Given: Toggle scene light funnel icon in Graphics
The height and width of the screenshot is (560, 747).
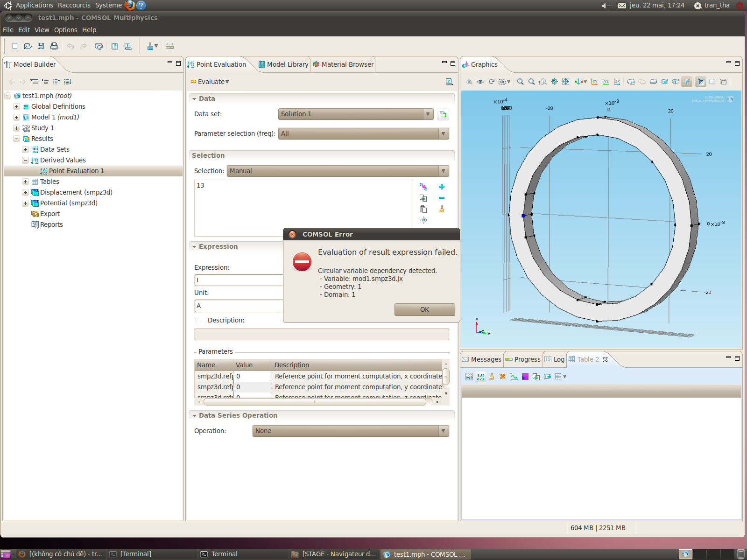Looking at the screenshot, I should [x=701, y=82].
